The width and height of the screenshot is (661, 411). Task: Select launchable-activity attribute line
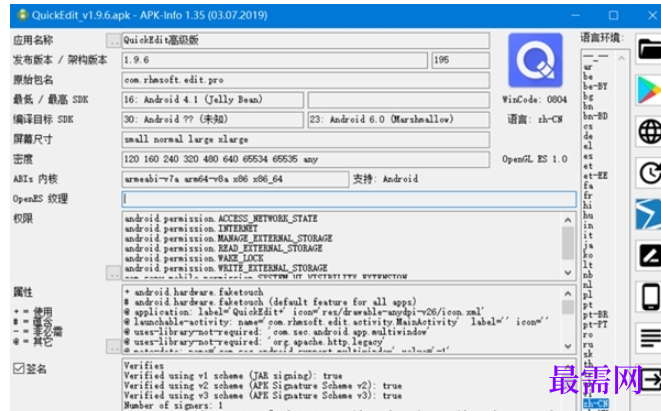(336, 322)
